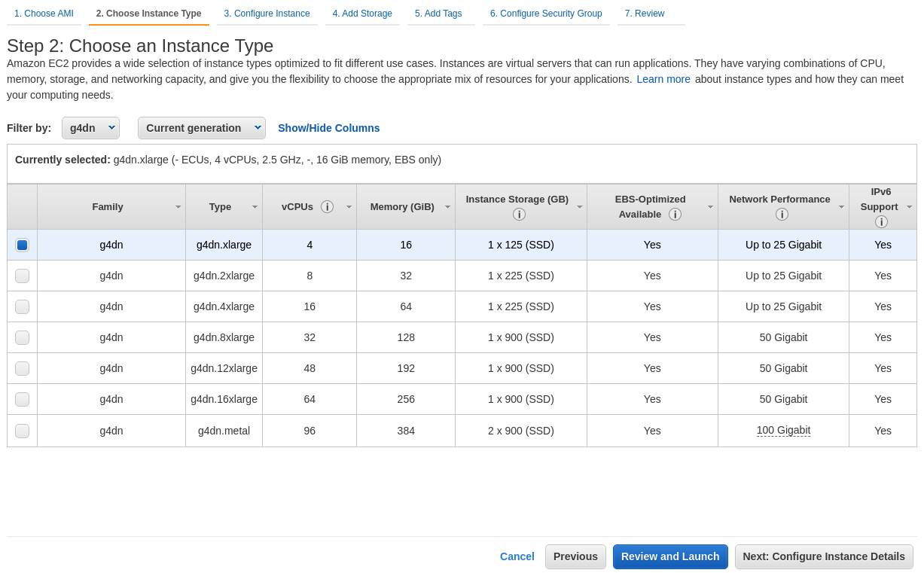The width and height of the screenshot is (924, 573).
Task: Tick the g4dn.metal row checkbox
Action: (22, 431)
